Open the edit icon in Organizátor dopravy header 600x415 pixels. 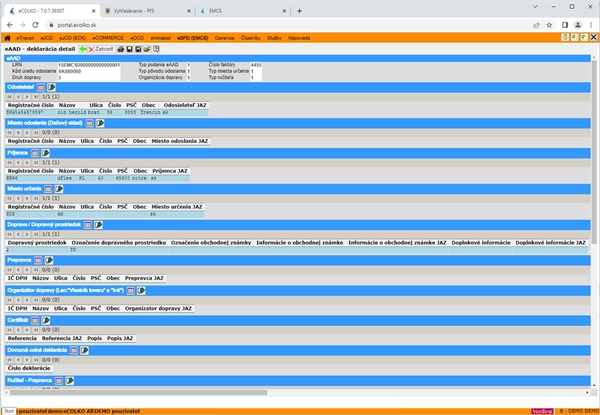click(x=141, y=291)
